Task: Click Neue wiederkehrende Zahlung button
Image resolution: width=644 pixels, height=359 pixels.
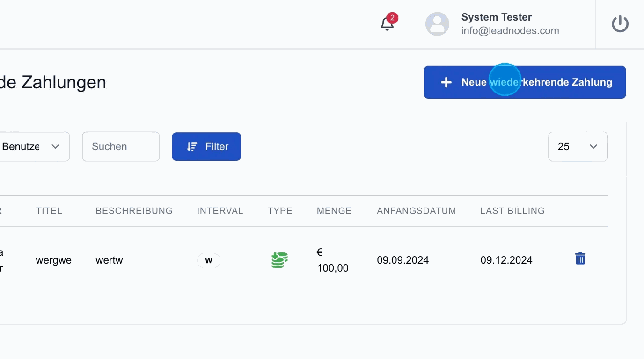Action: [x=525, y=82]
